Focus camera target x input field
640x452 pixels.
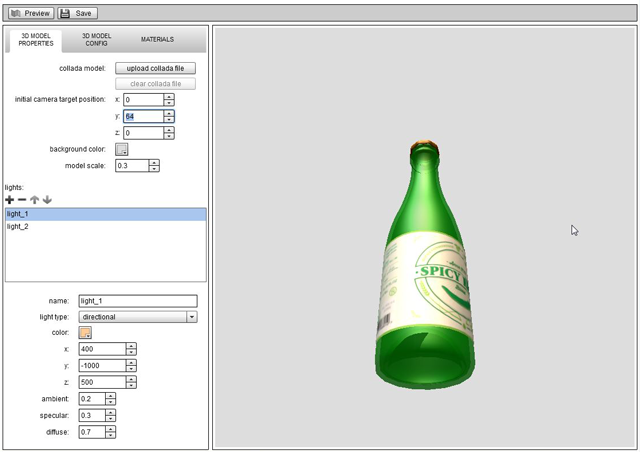(144, 100)
